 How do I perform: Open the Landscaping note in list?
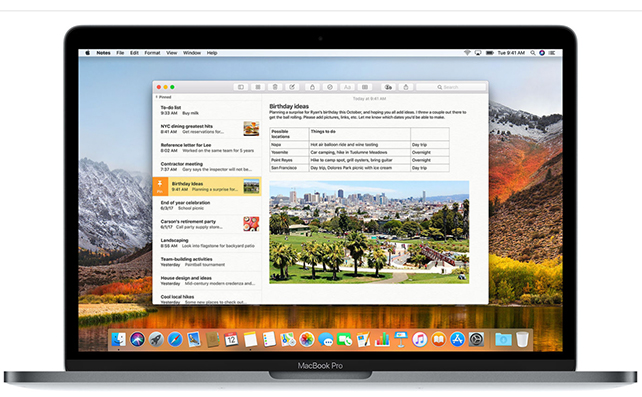[x=207, y=243]
